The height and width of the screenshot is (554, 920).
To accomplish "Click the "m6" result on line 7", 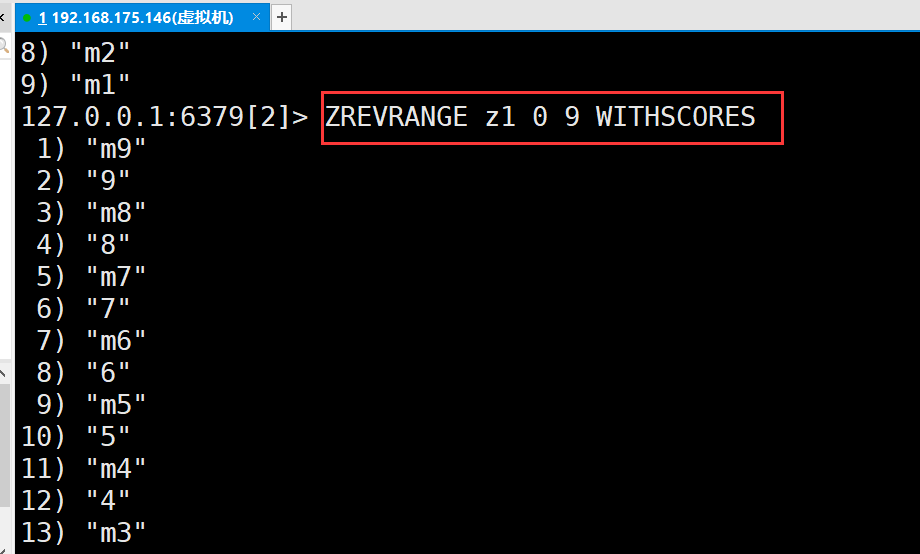I will tap(116, 341).
